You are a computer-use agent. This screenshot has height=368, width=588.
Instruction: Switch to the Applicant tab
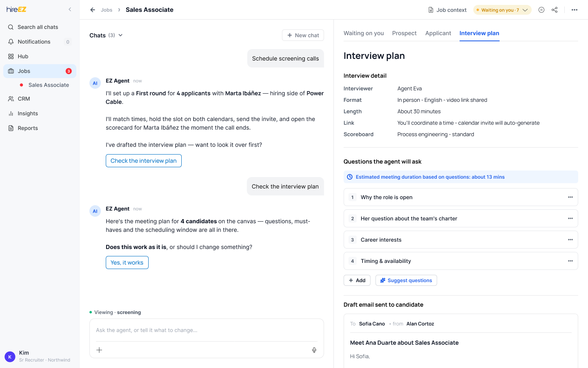438,33
